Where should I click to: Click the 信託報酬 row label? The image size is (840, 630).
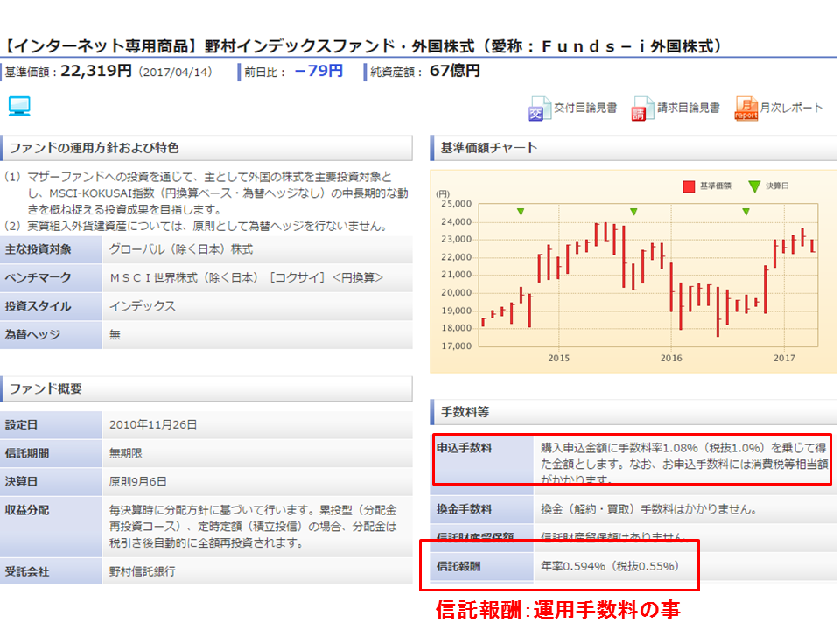[x=458, y=566]
